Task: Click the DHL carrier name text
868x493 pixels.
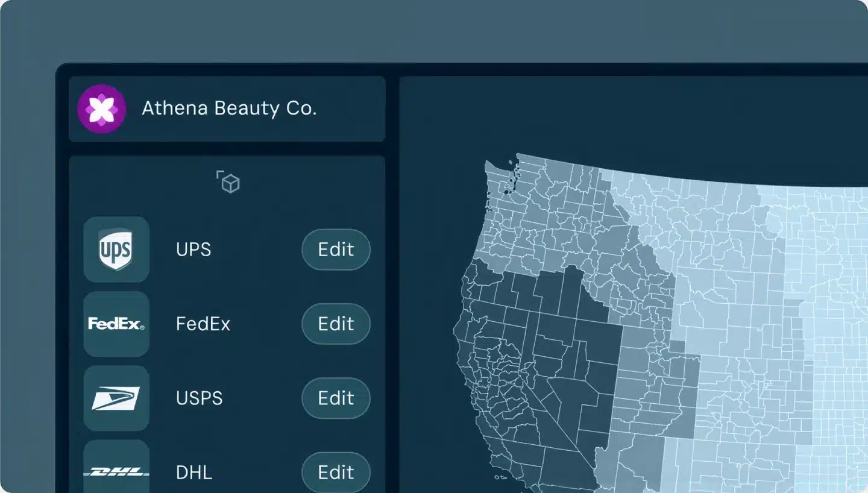Action: [194, 473]
